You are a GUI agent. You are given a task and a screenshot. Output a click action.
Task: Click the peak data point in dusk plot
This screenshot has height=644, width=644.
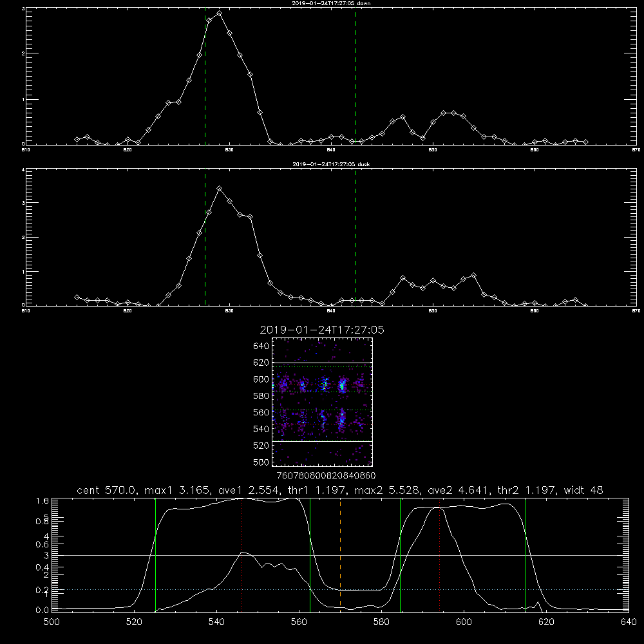coord(220,189)
